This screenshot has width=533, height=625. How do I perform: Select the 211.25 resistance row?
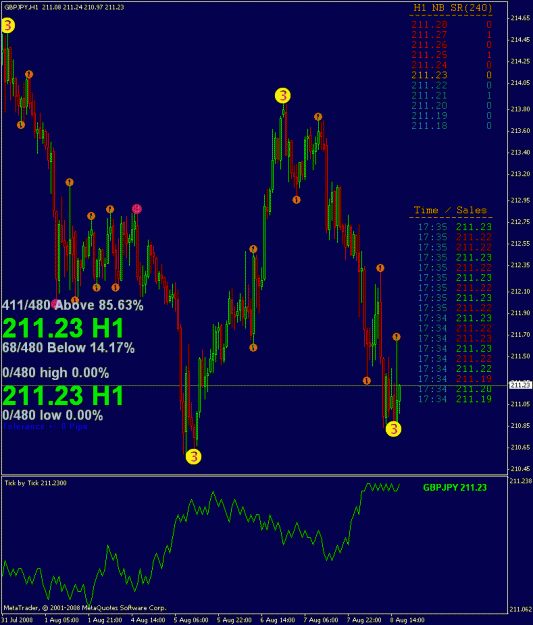451,55
